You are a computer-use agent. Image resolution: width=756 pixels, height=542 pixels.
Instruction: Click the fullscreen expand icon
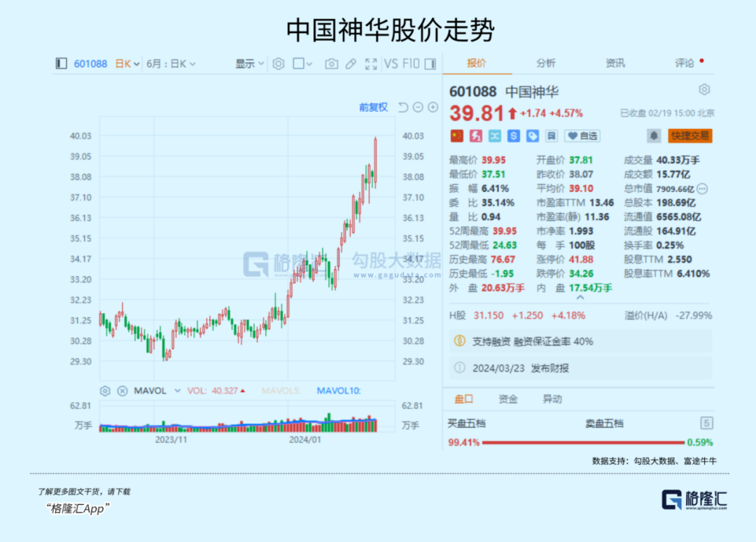coord(371,64)
